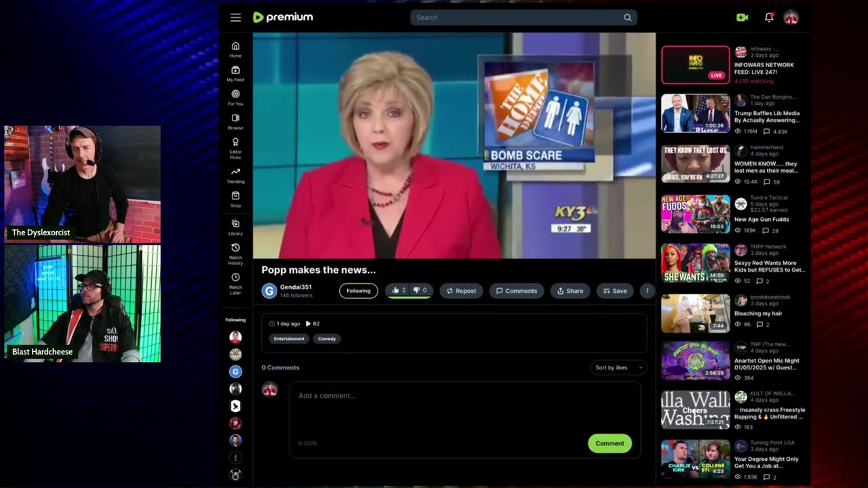Open For You in sidebar
The width and height of the screenshot is (868, 488).
coord(235,98)
